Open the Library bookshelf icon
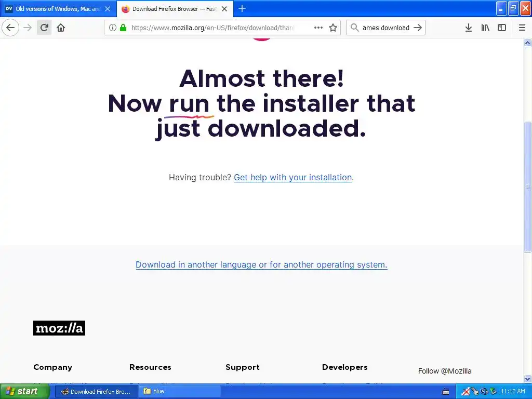Screen dimensions: 532x399 point(485,28)
